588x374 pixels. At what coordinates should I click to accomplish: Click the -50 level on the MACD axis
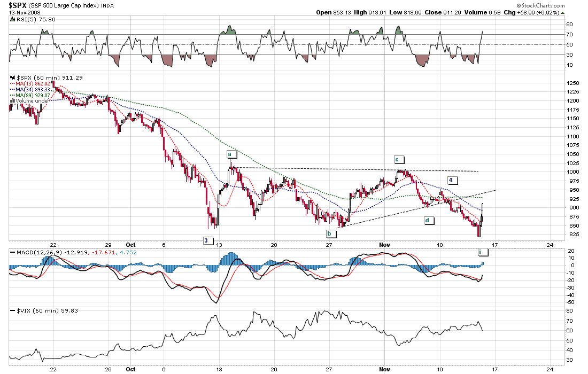pyautogui.click(x=570, y=302)
